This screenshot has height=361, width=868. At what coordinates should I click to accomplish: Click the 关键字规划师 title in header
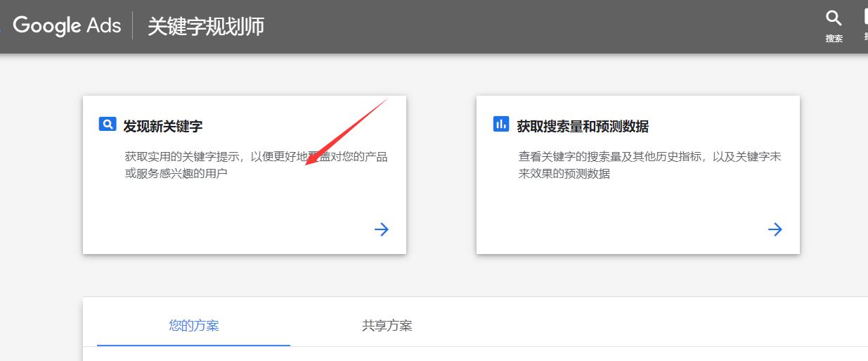point(206,27)
